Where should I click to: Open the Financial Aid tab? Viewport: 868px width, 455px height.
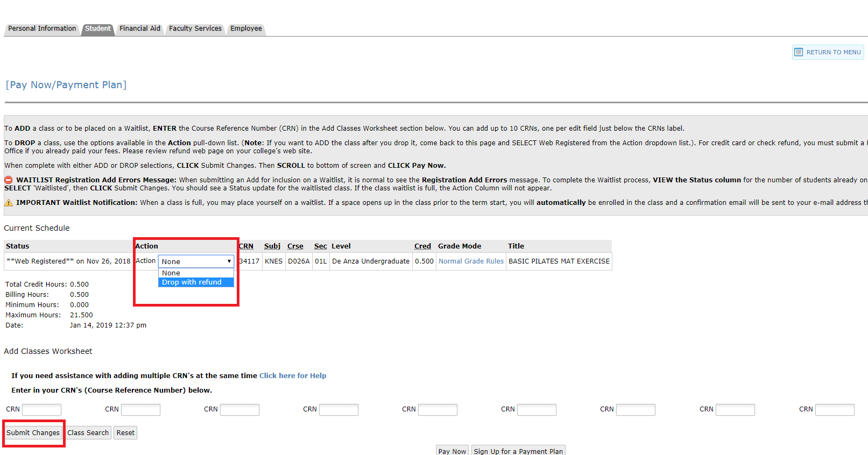[140, 29]
